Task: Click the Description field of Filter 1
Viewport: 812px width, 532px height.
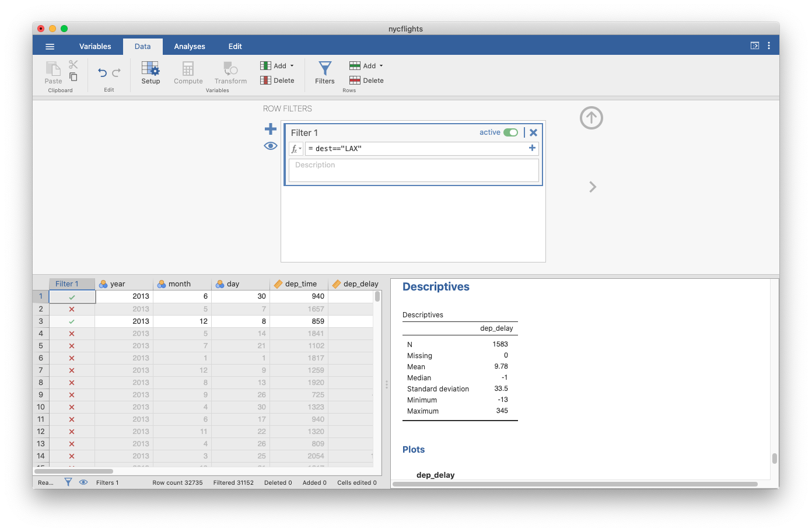Action: 414,170
